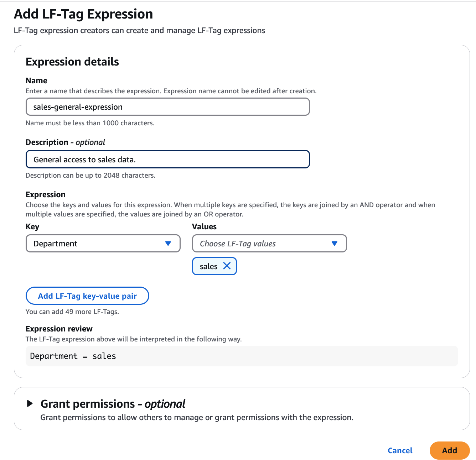The image size is (476, 460).
Task: Click the Add button to create expression
Action: (450, 450)
